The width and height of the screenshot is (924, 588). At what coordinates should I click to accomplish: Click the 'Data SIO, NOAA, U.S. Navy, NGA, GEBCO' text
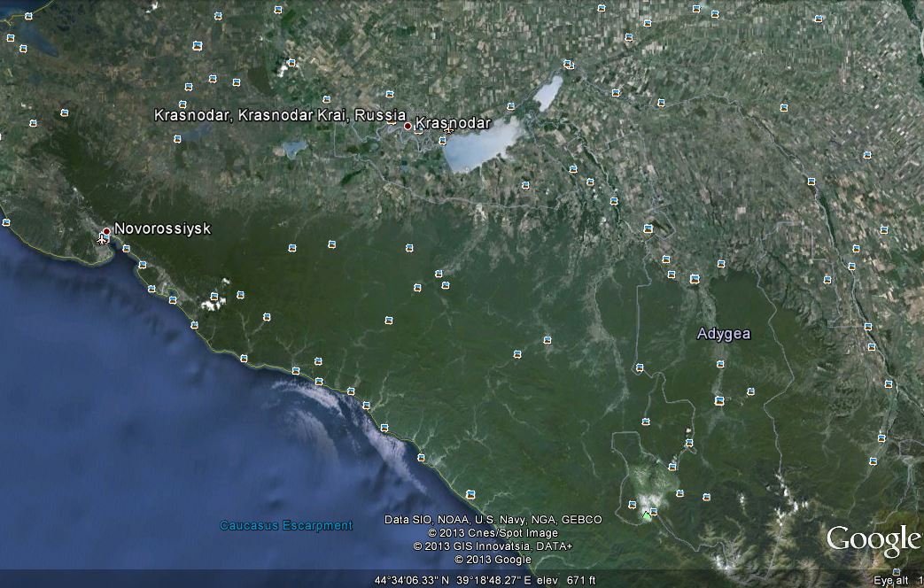[x=493, y=520]
